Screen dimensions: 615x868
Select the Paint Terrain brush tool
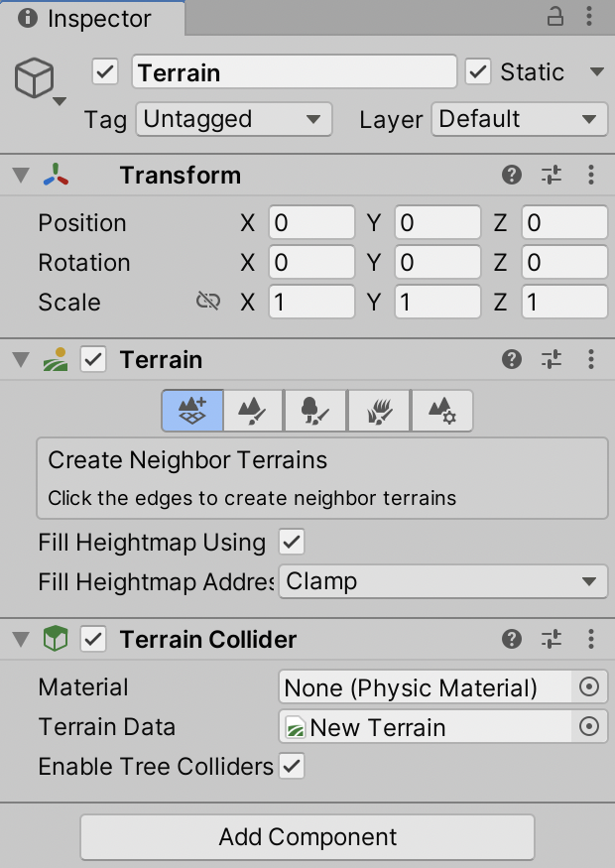[x=254, y=410]
